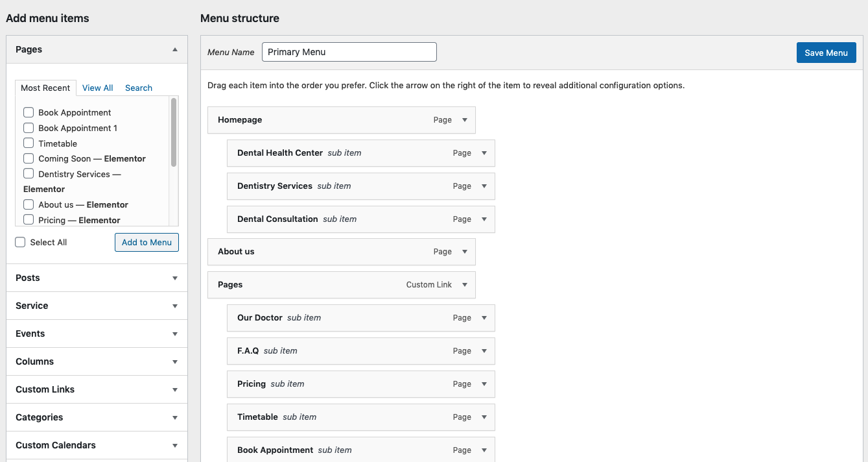Check the Timetable page checkbox
This screenshot has height=462, width=868.
(x=29, y=143)
